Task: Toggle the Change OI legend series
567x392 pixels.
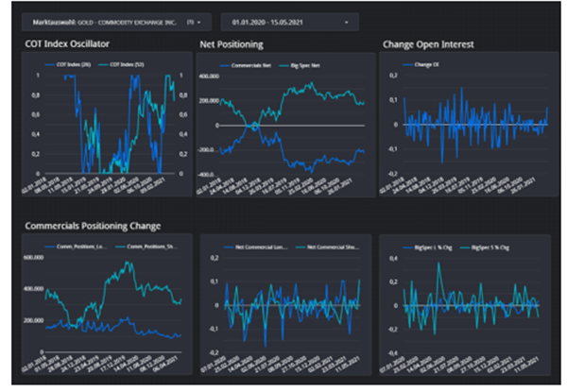Action: click(421, 64)
